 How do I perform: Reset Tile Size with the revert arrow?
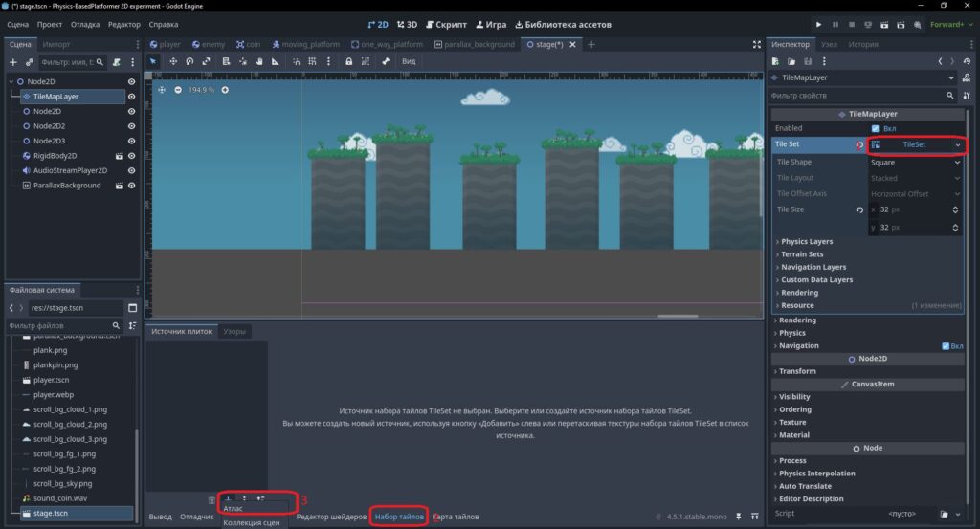(859, 209)
